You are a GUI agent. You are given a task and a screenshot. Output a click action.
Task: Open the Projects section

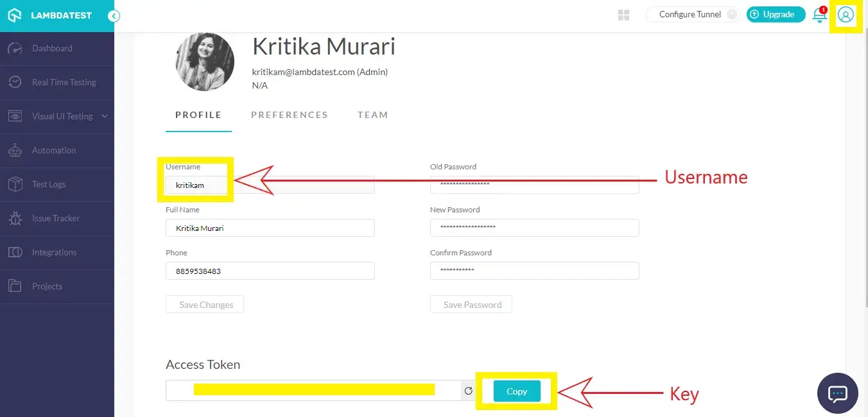[47, 286]
